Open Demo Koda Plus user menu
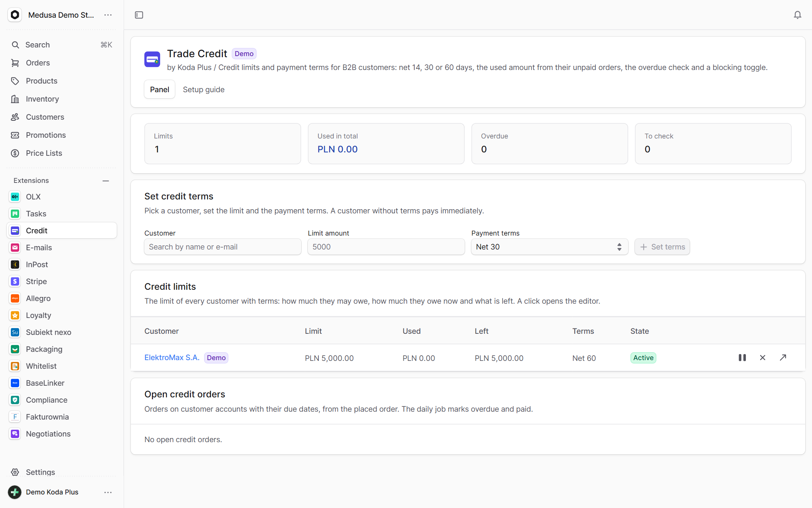 tap(108, 492)
